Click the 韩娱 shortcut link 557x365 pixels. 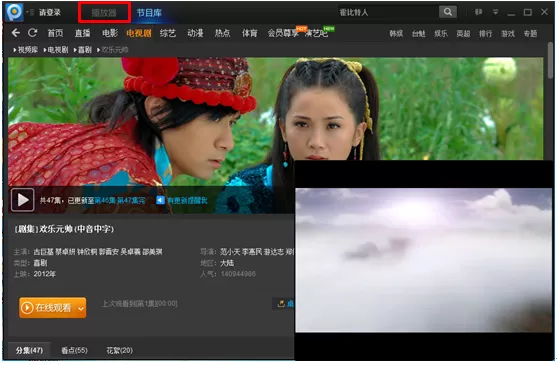(396, 34)
